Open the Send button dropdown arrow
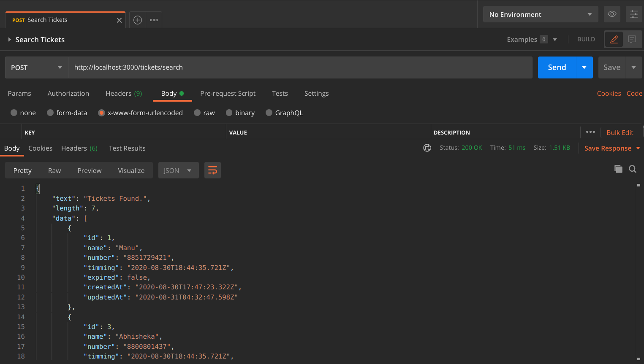The width and height of the screenshot is (644, 364). pyautogui.click(x=584, y=67)
